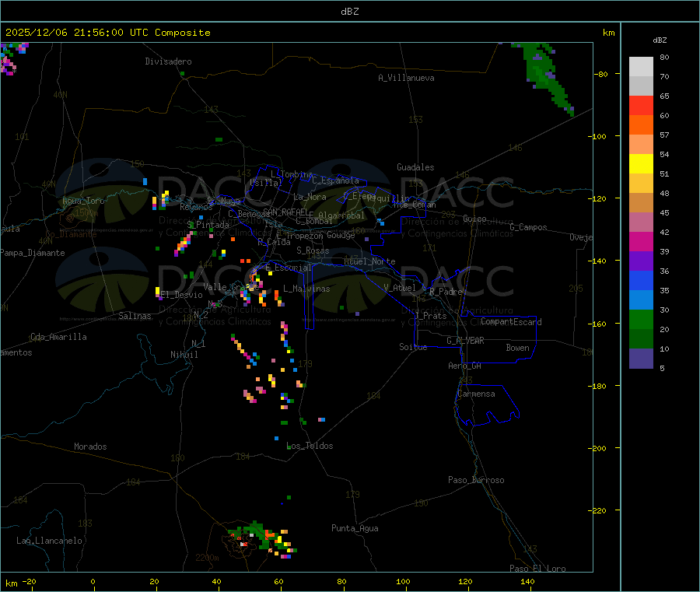Screen dimensions: 700x592
Task: Click the 'Atuel_Norte' map label
Action: [369, 261]
